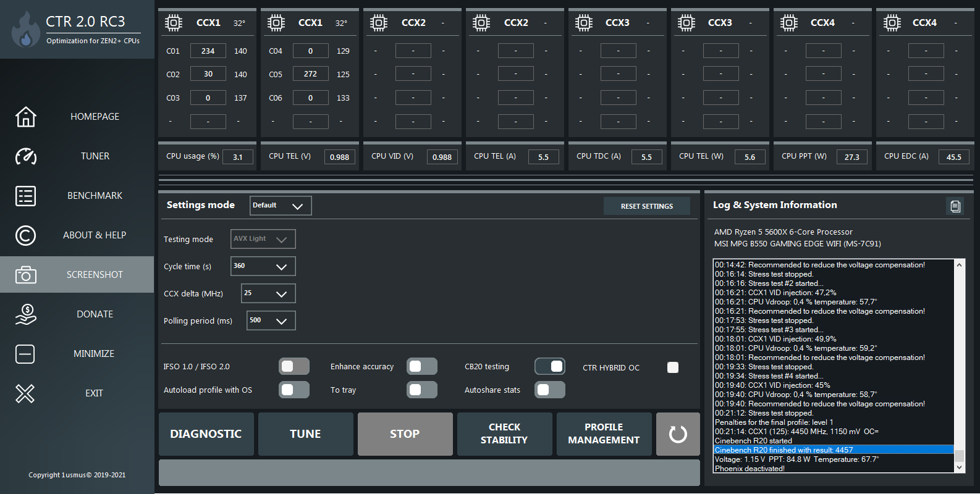The height and width of the screenshot is (494, 980).
Task: Open the BENCHMARK page
Action: pos(95,196)
